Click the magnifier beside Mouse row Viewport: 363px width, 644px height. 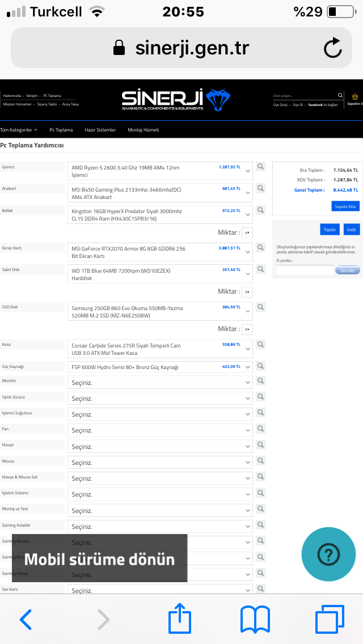[261, 461]
